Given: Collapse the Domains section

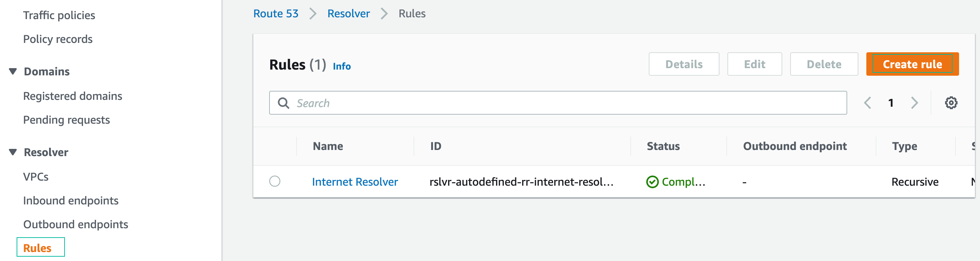Looking at the screenshot, I should [x=13, y=71].
